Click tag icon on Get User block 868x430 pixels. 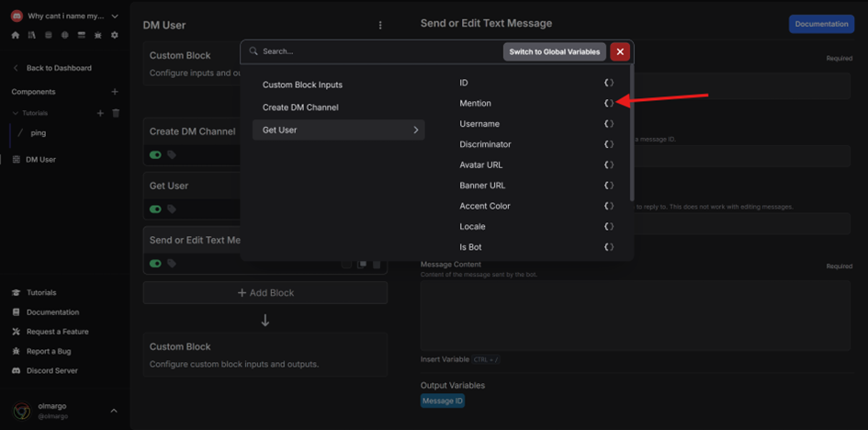(x=172, y=209)
